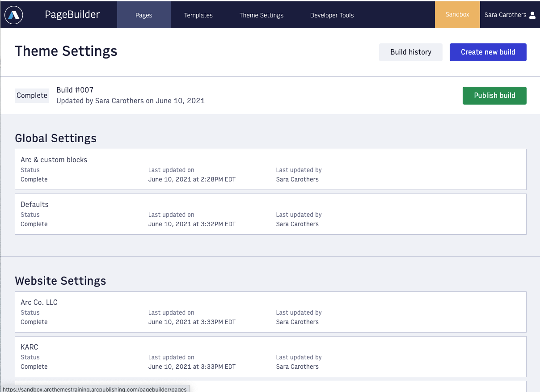
Task: Click the Website Settings heading
Action: coord(60,281)
